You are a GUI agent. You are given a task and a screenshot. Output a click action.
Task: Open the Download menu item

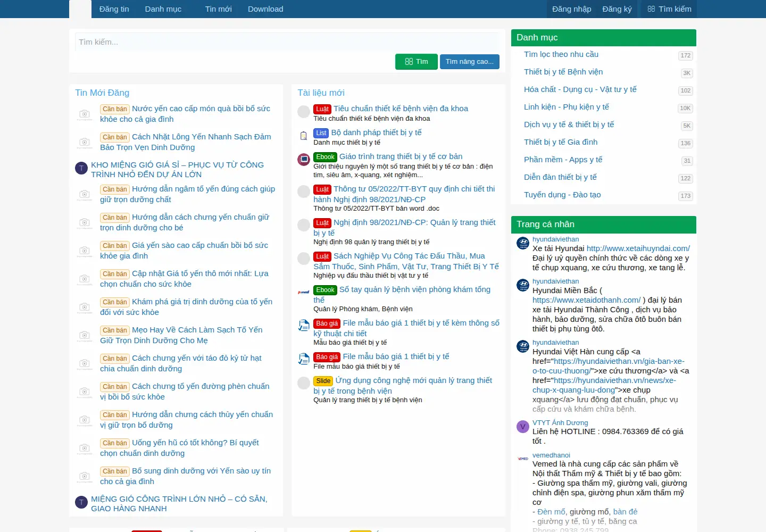(265, 9)
